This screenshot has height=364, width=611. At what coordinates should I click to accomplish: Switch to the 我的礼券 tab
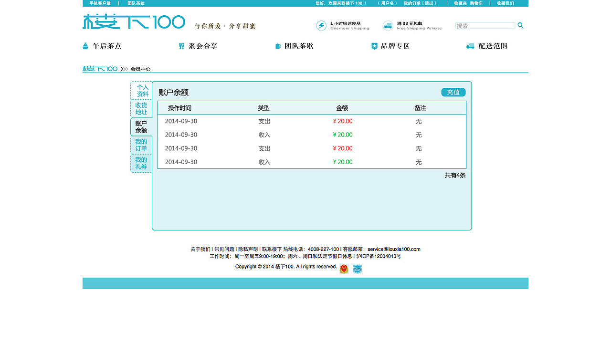141,163
